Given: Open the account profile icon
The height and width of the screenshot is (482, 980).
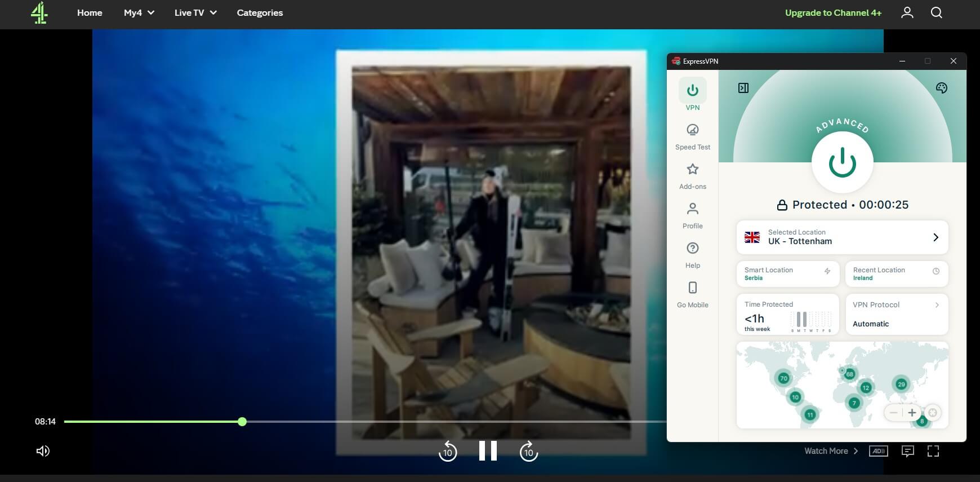Looking at the screenshot, I should tap(907, 12).
